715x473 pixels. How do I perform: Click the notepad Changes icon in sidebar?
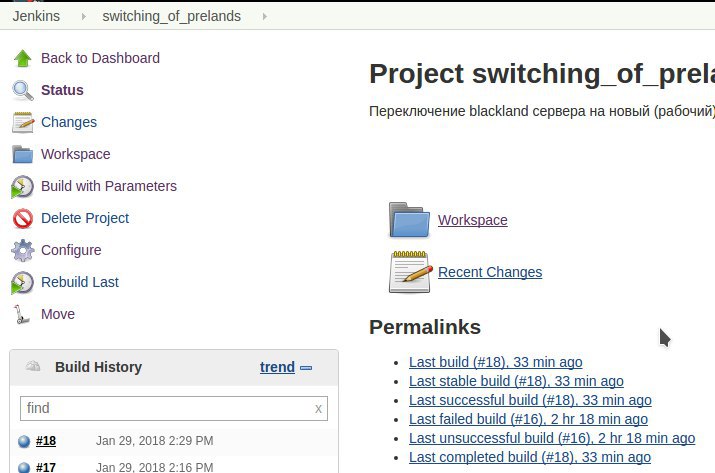22,122
